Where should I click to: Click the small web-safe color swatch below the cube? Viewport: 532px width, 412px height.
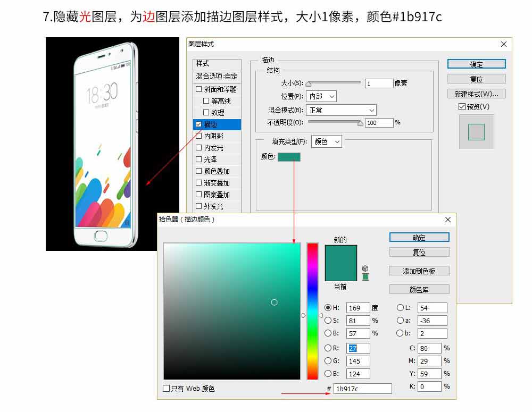pyautogui.click(x=365, y=277)
